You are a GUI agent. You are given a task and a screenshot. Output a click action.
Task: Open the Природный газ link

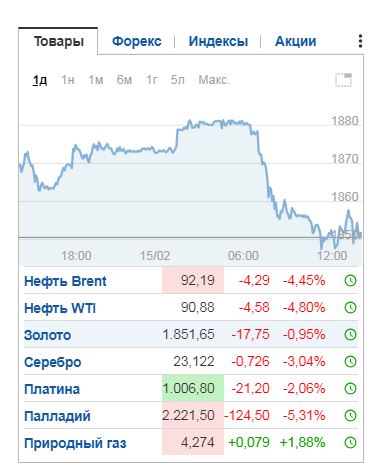(75, 443)
